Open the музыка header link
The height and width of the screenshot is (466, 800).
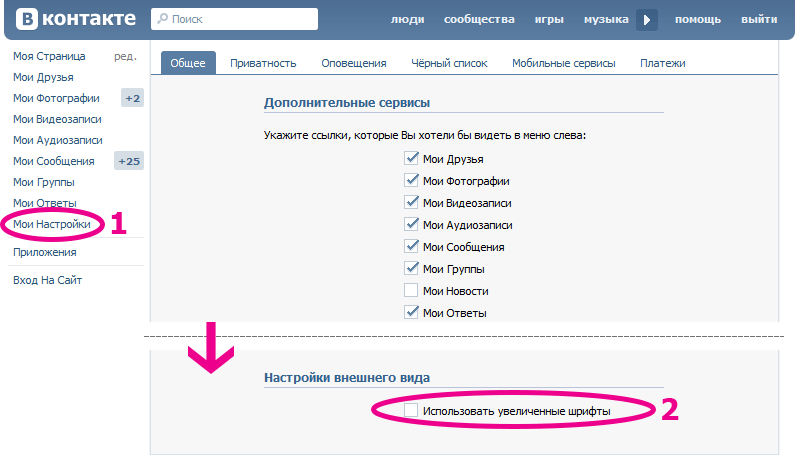click(x=606, y=19)
